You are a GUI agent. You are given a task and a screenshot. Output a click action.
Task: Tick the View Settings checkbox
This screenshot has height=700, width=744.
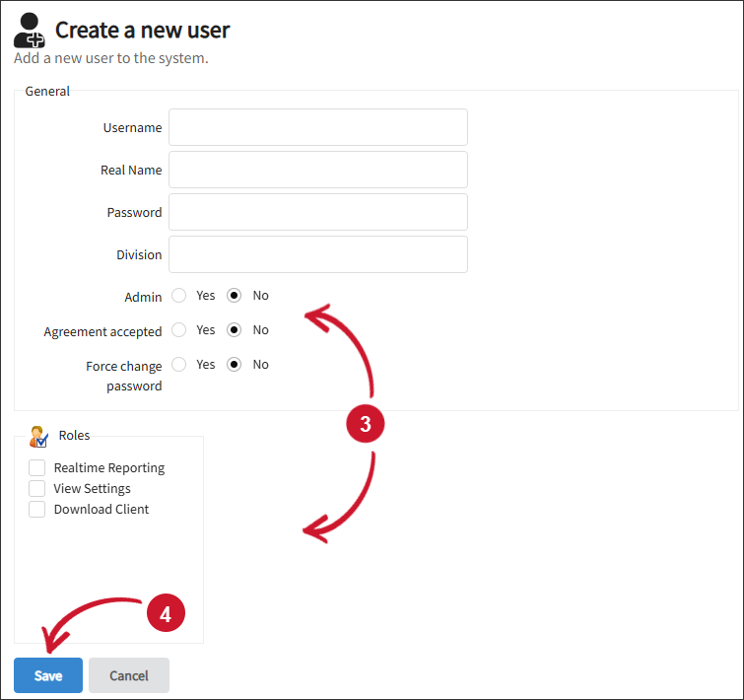tap(37, 488)
